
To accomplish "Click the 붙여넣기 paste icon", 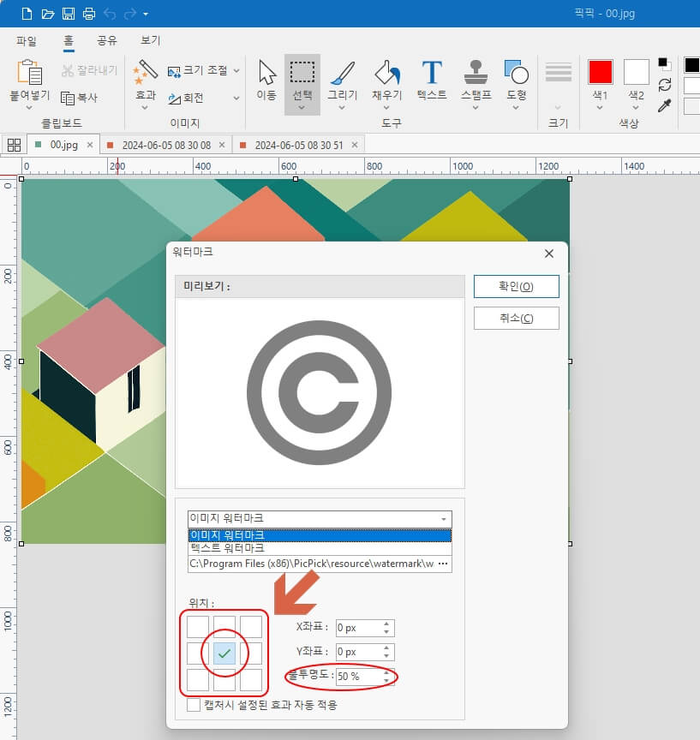I will click(30, 72).
